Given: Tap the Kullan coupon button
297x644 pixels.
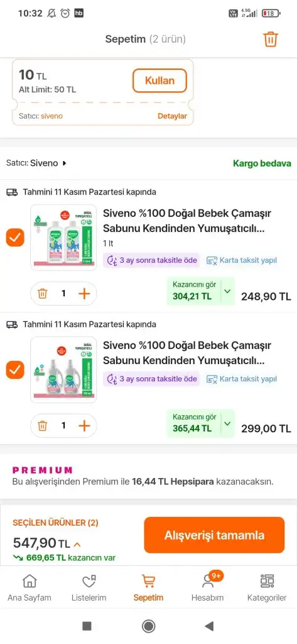Looking at the screenshot, I should coord(159,80).
